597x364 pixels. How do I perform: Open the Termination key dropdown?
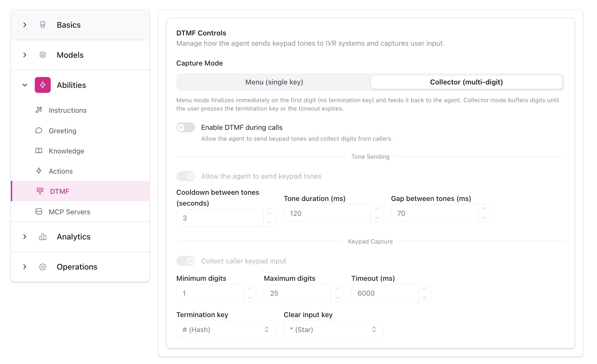[x=226, y=329]
